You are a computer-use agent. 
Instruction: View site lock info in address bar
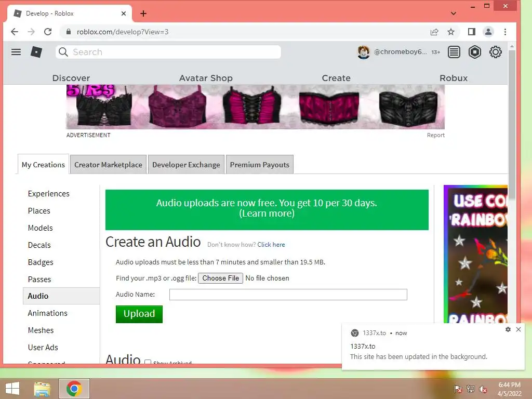click(x=69, y=32)
